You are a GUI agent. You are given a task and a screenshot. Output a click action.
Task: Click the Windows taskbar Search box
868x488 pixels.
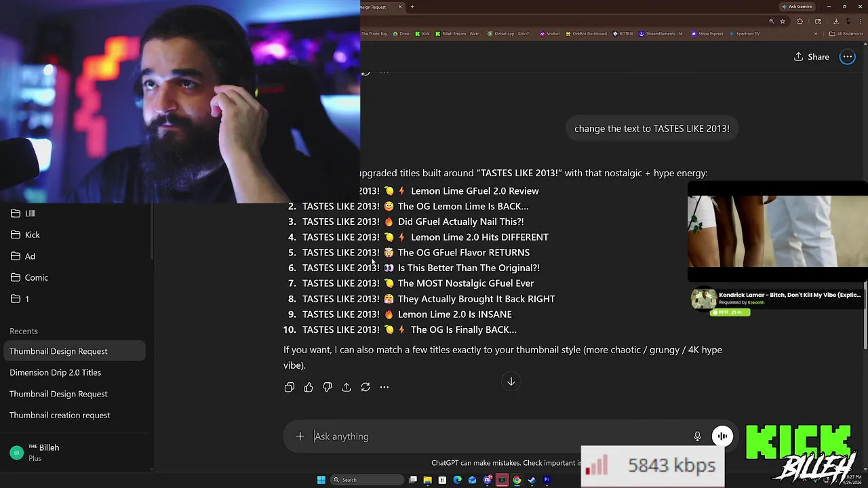pyautogui.click(x=366, y=480)
